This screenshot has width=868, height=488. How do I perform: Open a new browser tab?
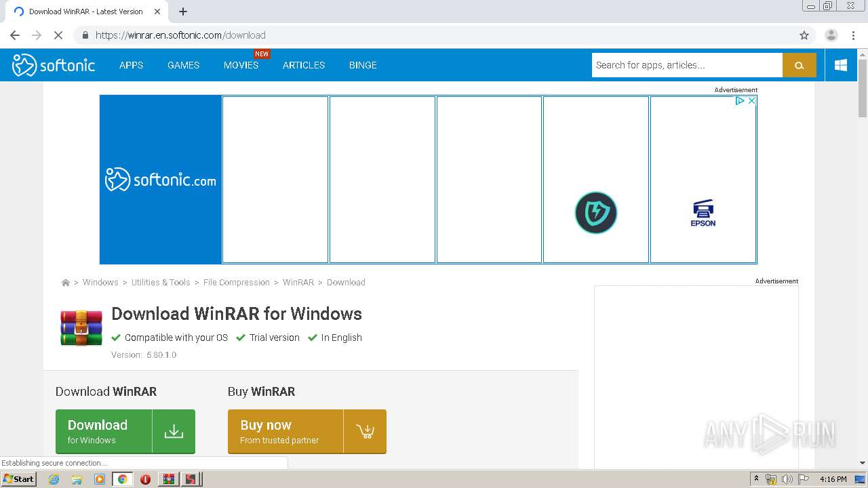(x=183, y=12)
